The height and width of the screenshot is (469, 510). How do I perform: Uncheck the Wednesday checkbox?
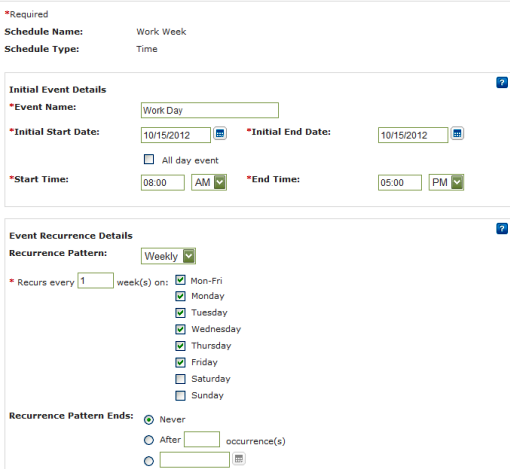click(x=180, y=329)
